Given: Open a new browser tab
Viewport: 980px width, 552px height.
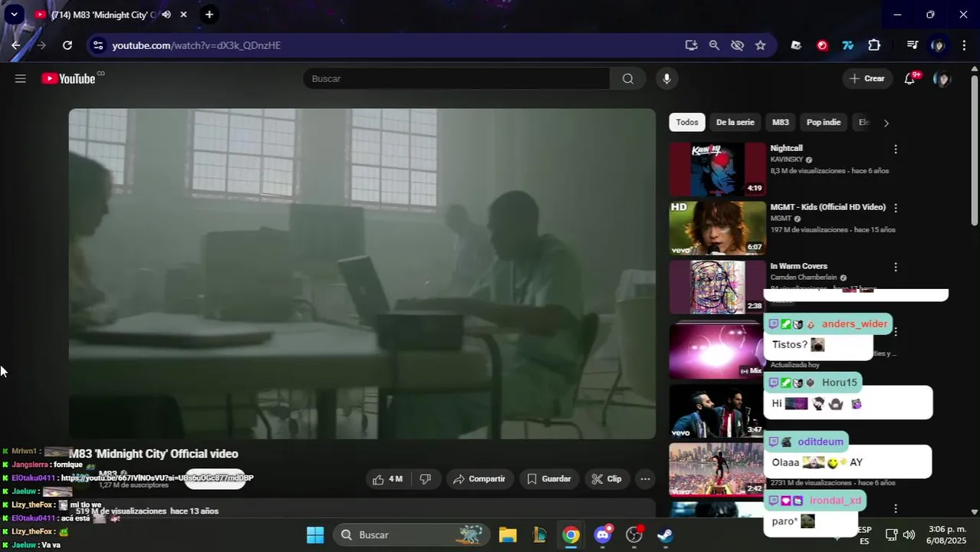Looking at the screenshot, I should (209, 15).
